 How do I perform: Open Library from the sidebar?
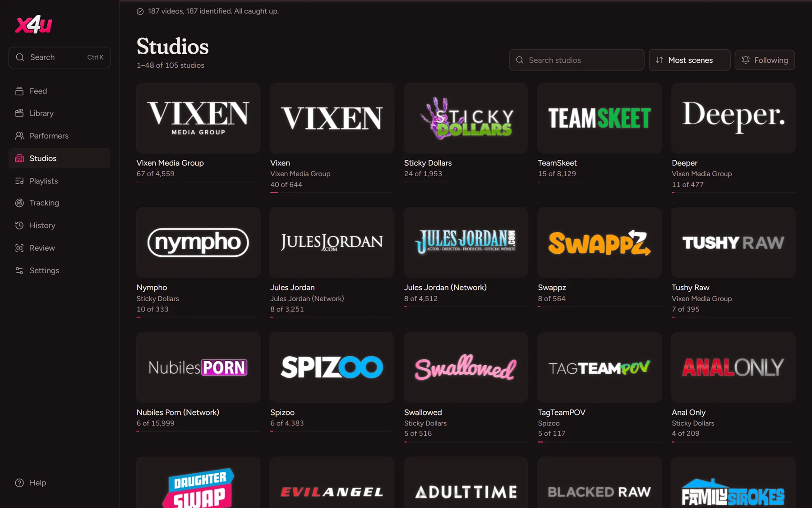60,113
